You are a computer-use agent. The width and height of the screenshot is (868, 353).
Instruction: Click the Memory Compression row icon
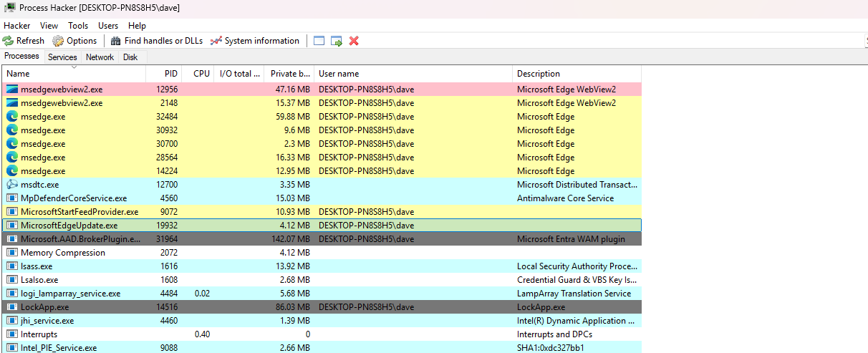12,253
